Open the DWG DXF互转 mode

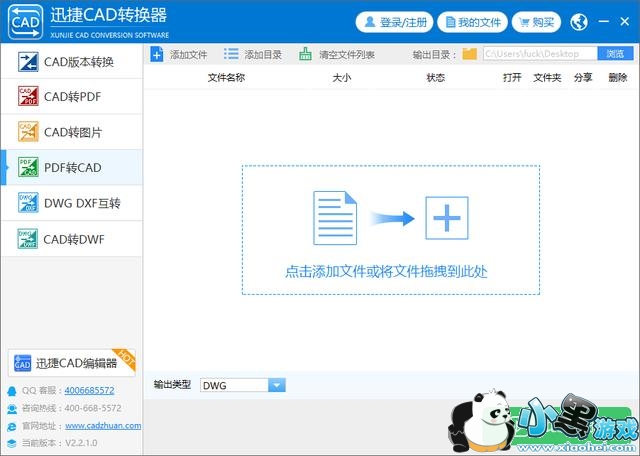tap(72, 203)
